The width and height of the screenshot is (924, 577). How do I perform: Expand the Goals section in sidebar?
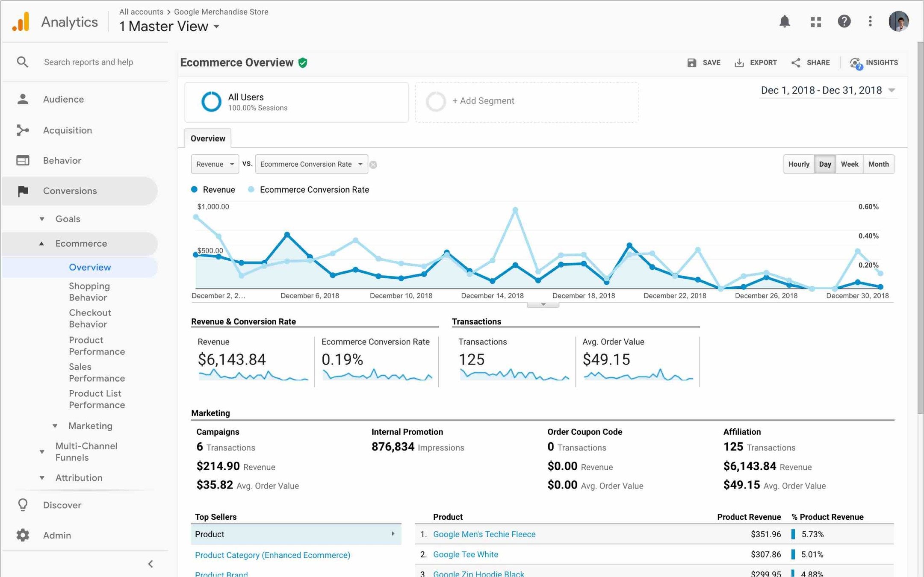68,219
